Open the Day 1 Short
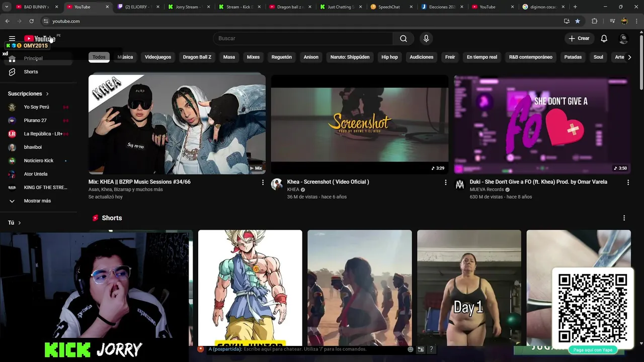 (469, 288)
